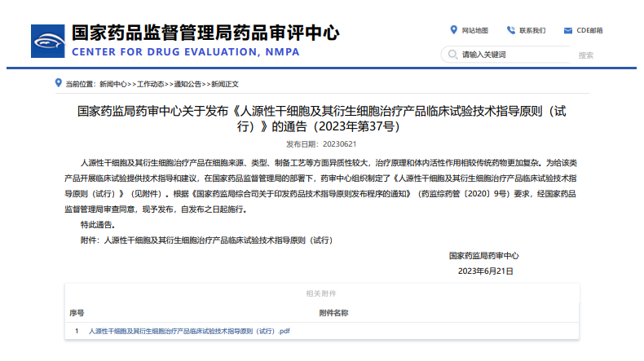Navigate to 工作动态 breadcrumb item
This screenshot has height=361, width=644.
click(x=151, y=84)
